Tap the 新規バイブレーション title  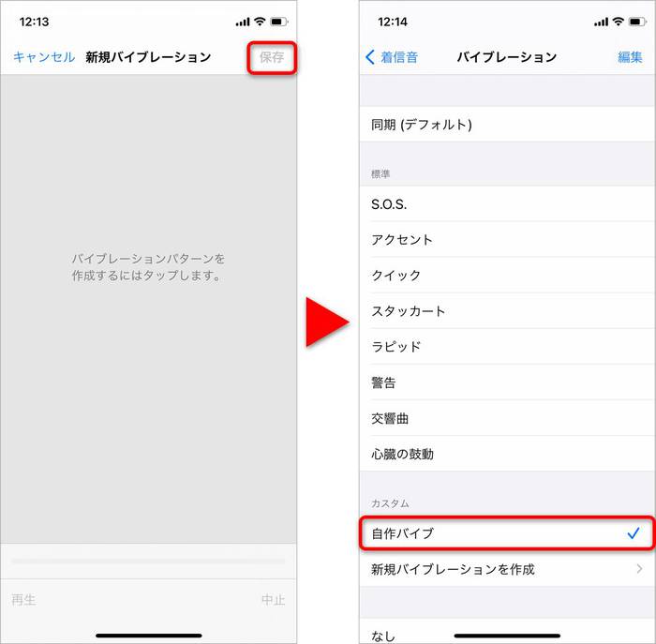(x=148, y=57)
